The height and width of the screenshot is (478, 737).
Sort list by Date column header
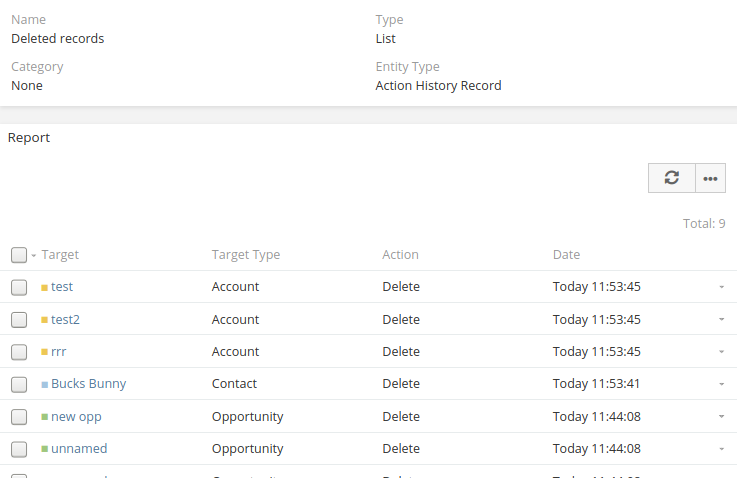click(566, 255)
